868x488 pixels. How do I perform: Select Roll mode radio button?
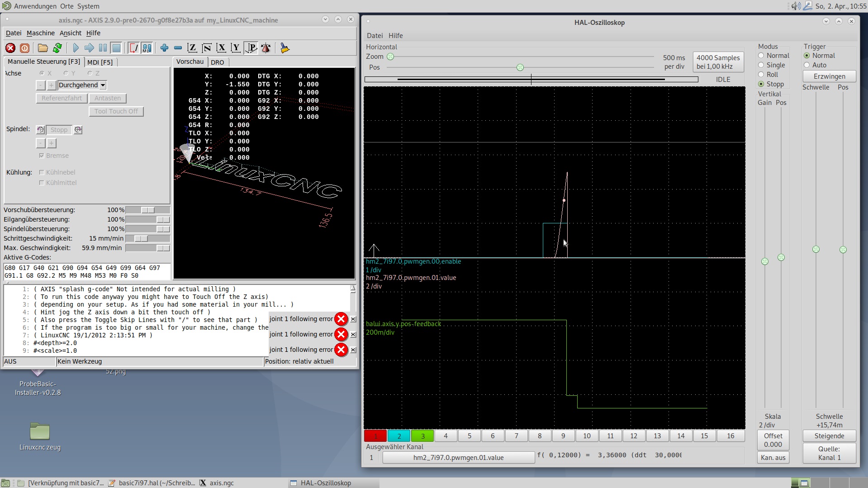coord(761,75)
